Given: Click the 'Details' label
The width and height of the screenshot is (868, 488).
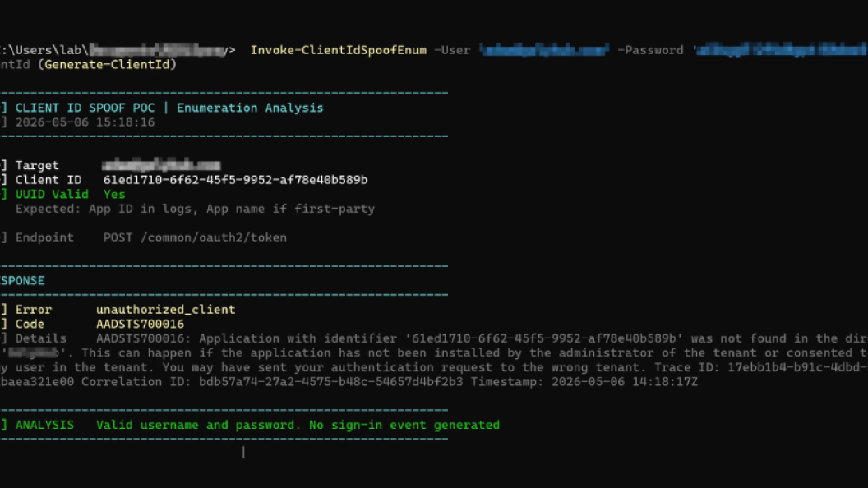Looking at the screenshot, I should click(x=40, y=338).
